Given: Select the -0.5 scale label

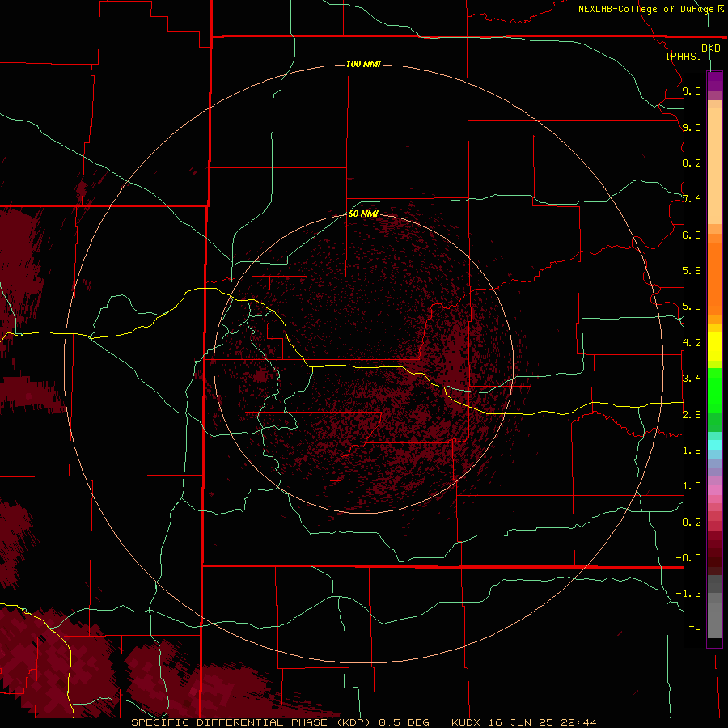Looking at the screenshot, I should [x=688, y=558].
